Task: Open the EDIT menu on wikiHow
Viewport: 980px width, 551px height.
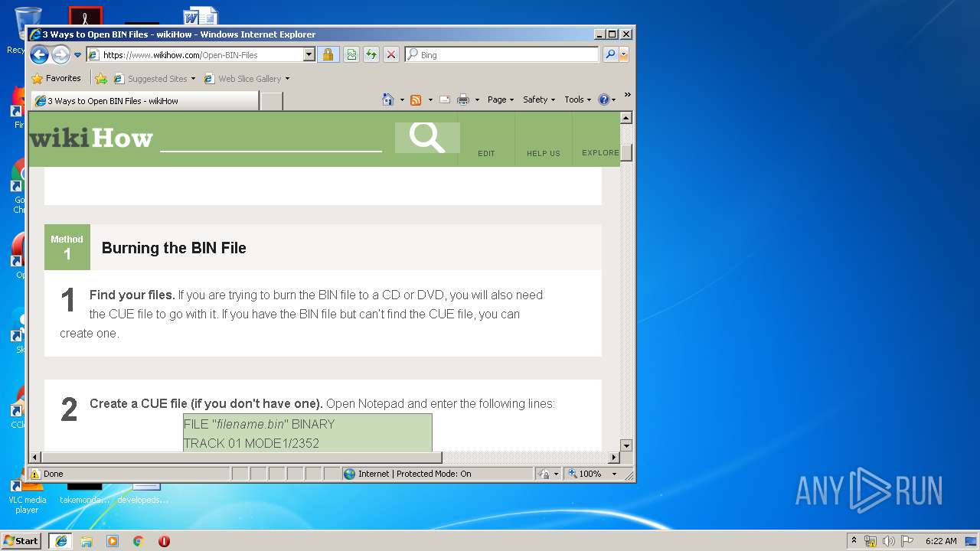Action: 486,153
